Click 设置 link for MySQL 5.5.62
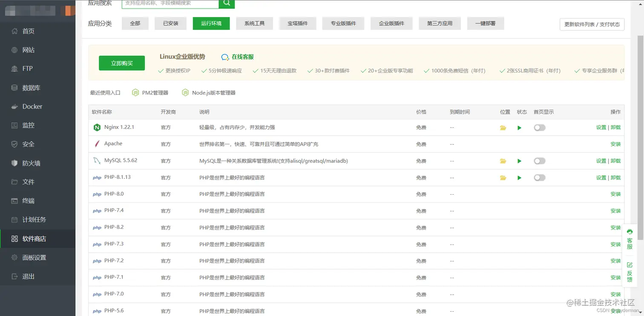 [x=601, y=161]
